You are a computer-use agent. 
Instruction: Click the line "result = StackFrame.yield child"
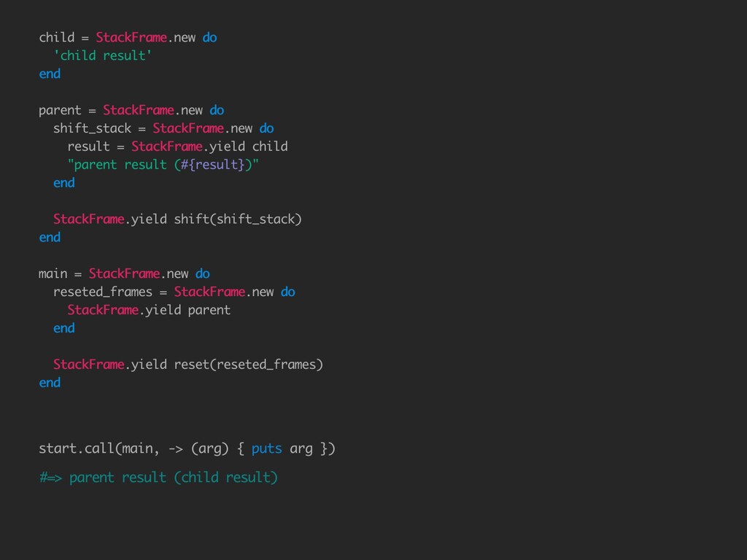177,147
